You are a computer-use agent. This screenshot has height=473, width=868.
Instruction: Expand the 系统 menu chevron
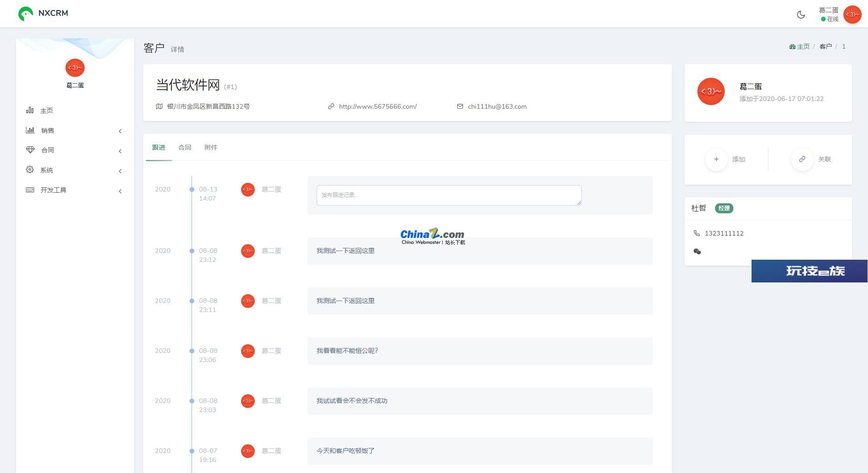tap(120, 171)
